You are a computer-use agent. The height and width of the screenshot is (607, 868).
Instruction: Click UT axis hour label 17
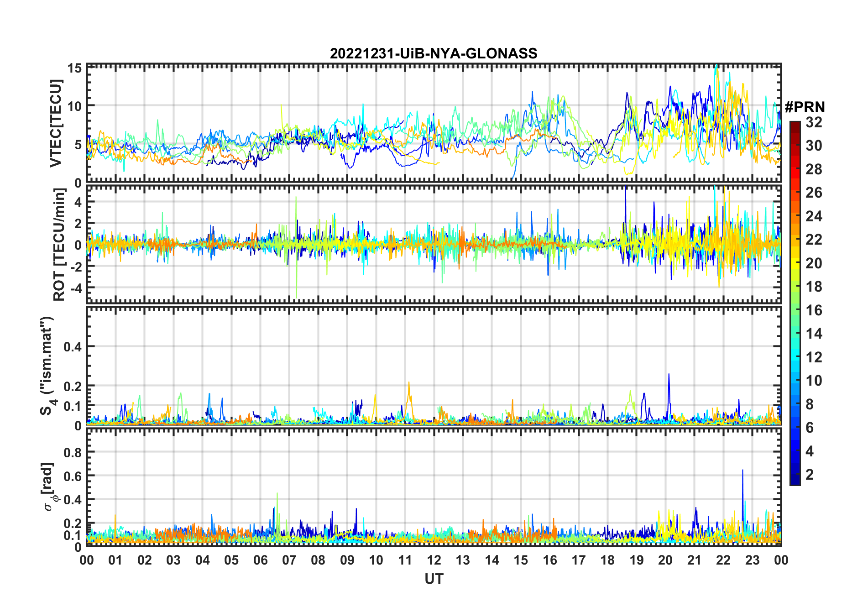click(579, 560)
